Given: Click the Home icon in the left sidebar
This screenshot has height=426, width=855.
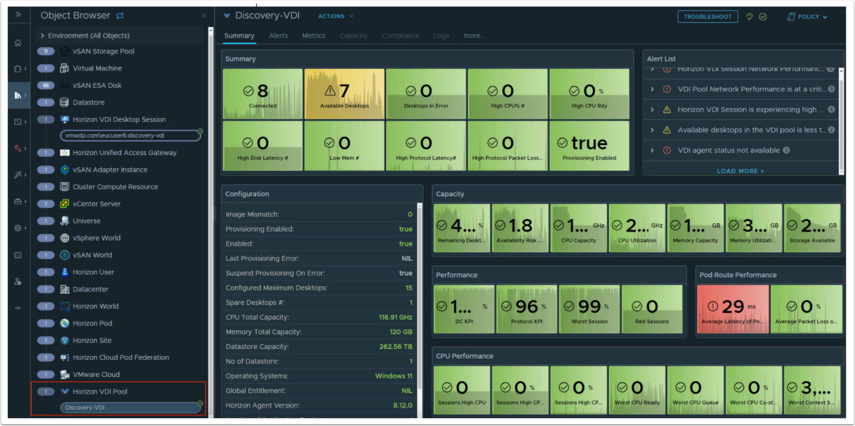Looking at the screenshot, I should point(18,43).
